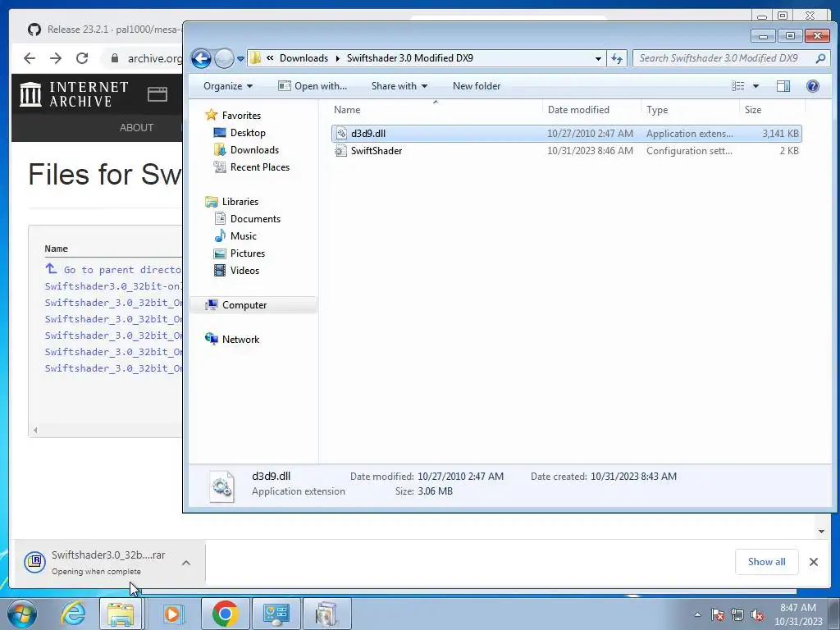840x630 pixels.
Task: Click the Explorer help icon
Action: click(x=812, y=86)
